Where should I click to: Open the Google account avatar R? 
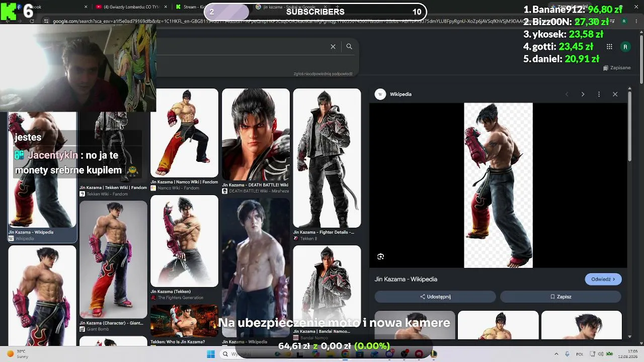coord(625,47)
